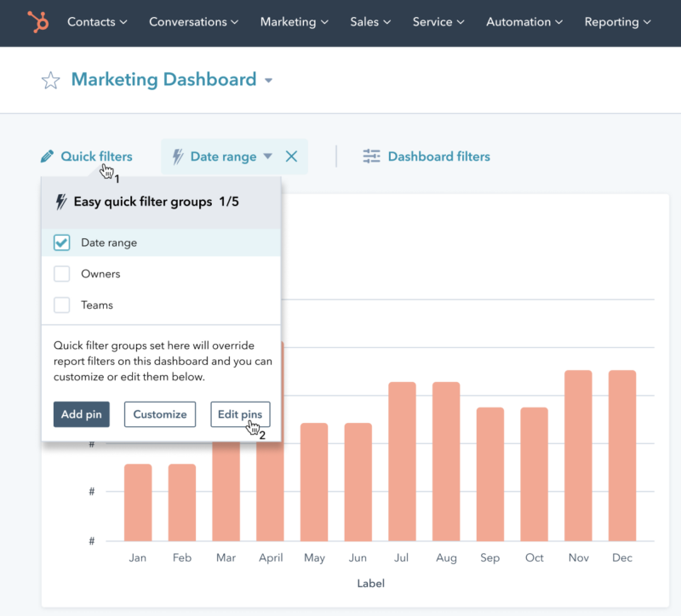Check the Owners checkbox
The height and width of the screenshot is (616, 681).
61,274
